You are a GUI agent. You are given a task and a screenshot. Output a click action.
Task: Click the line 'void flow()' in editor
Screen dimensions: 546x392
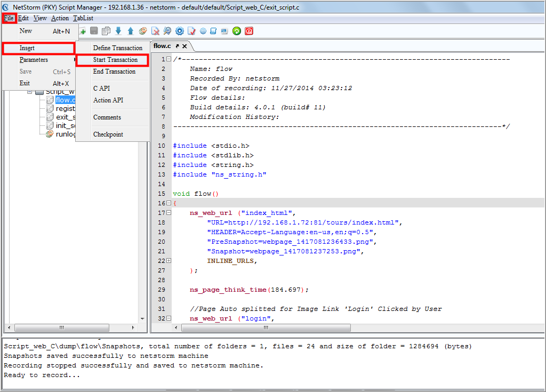point(196,194)
